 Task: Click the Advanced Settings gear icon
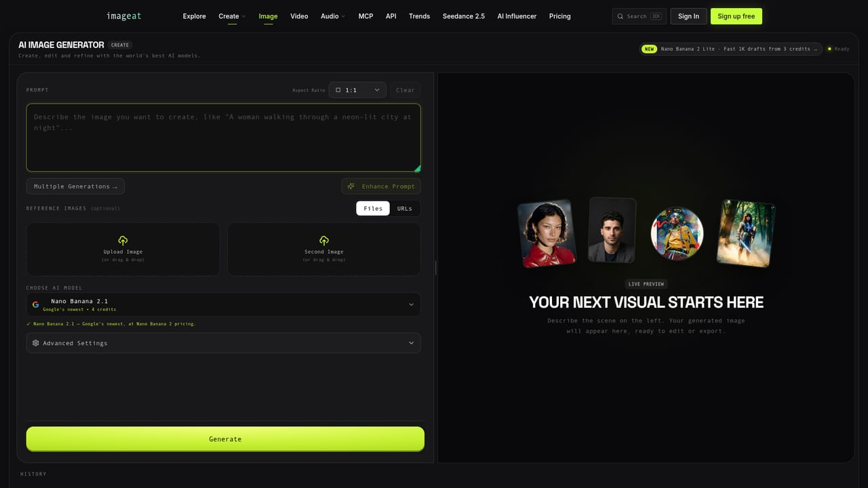point(36,343)
